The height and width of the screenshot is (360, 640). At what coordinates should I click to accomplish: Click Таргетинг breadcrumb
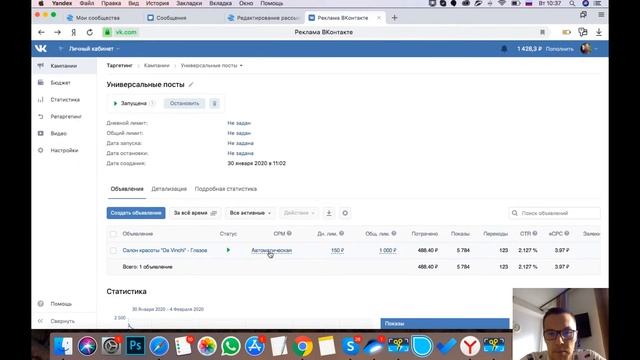coord(120,65)
